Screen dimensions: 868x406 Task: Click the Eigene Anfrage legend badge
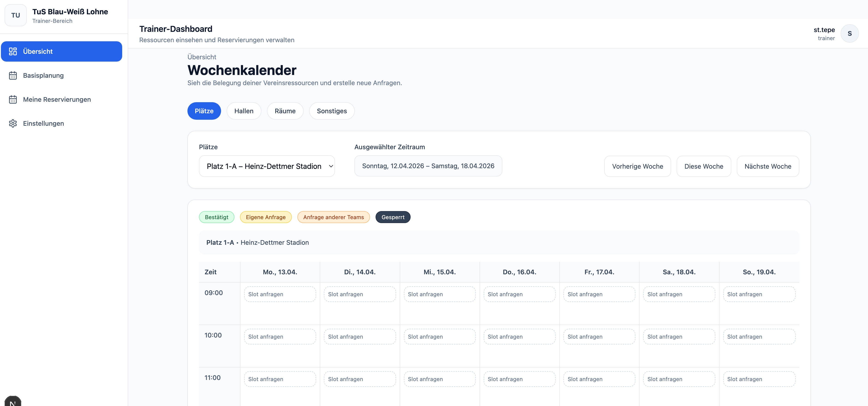266,217
